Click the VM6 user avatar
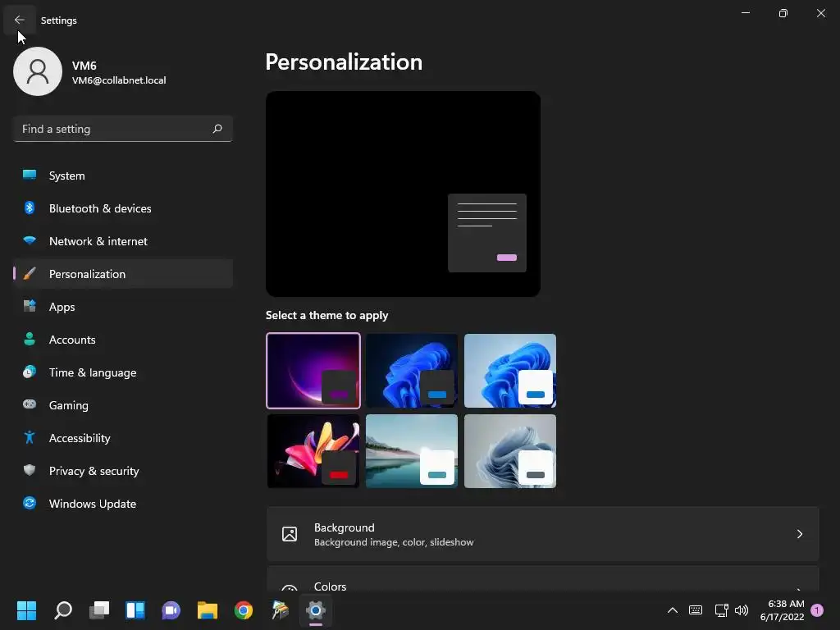The width and height of the screenshot is (840, 630). click(38, 71)
